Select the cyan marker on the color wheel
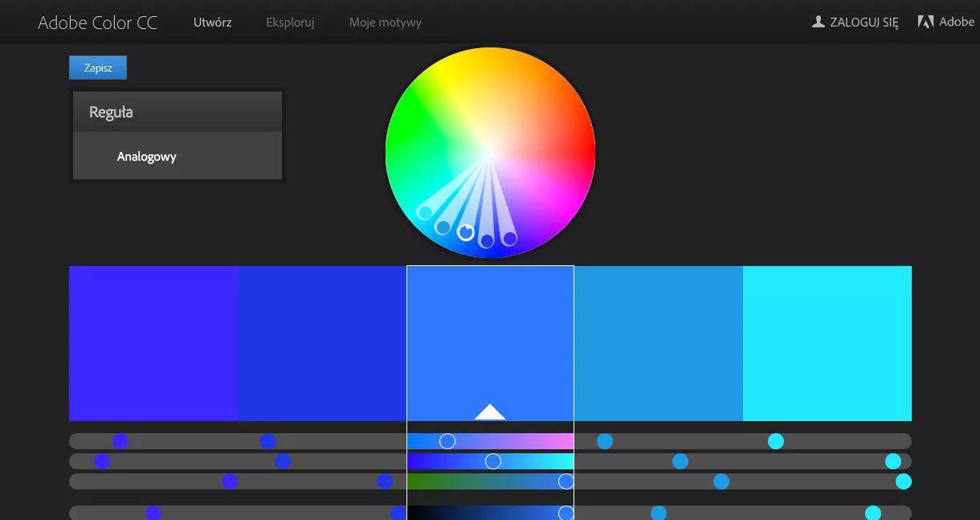The image size is (980, 520). pyautogui.click(x=425, y=213)
